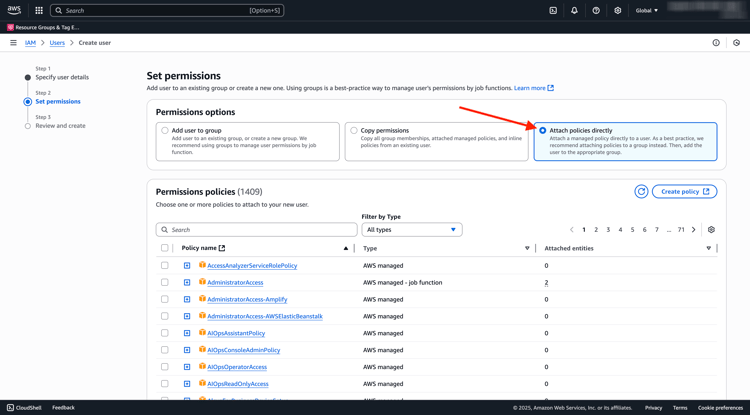Click the refresh policies button
750x415 pixels.
(641, 191)
